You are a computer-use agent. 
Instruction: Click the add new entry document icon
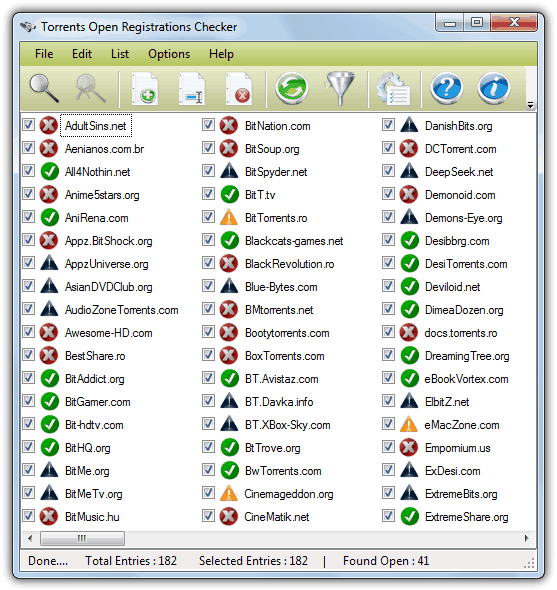click(x=145, y=88)
